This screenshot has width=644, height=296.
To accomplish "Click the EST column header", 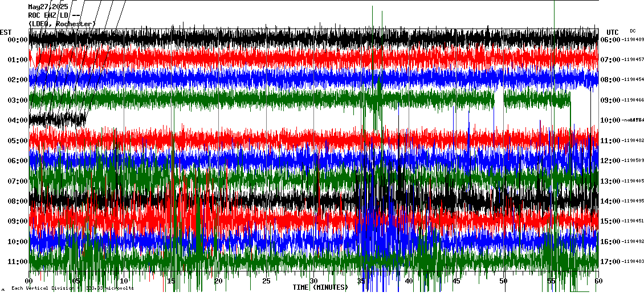I will 6,32.
